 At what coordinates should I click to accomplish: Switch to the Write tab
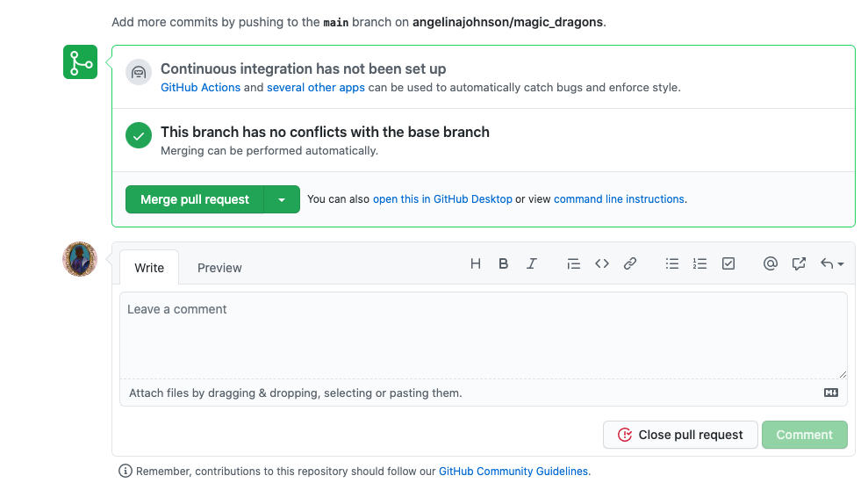pos(149,268)
